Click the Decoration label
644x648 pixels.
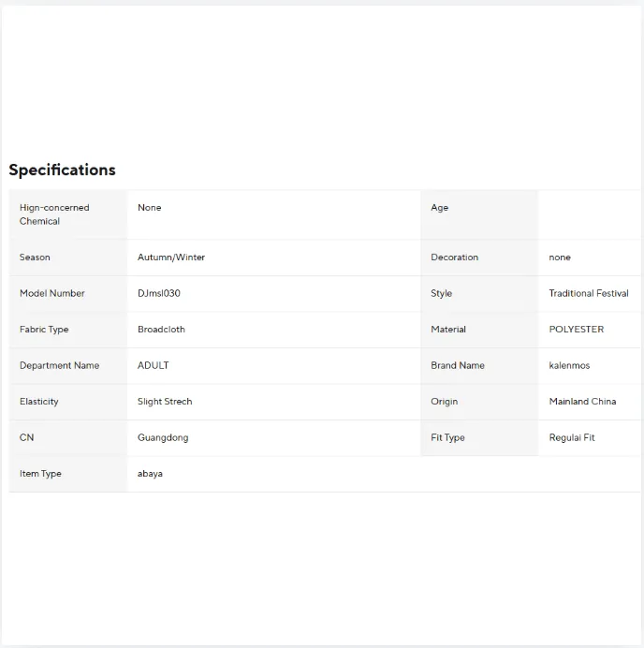point(454,258)
